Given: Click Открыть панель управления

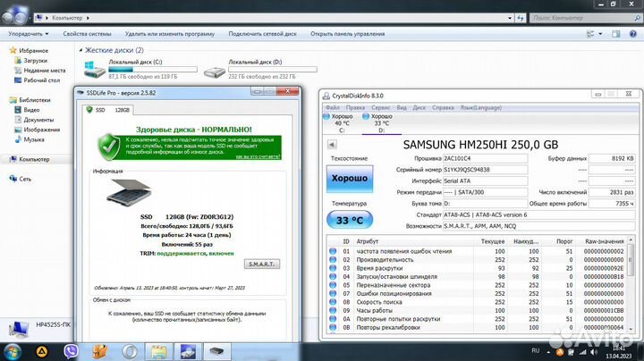Looking at the screenshot, I should tap(347, 34).
